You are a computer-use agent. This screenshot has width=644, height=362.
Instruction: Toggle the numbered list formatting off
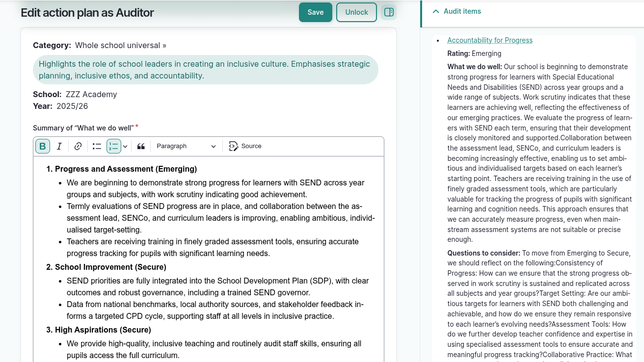(114, 146)
